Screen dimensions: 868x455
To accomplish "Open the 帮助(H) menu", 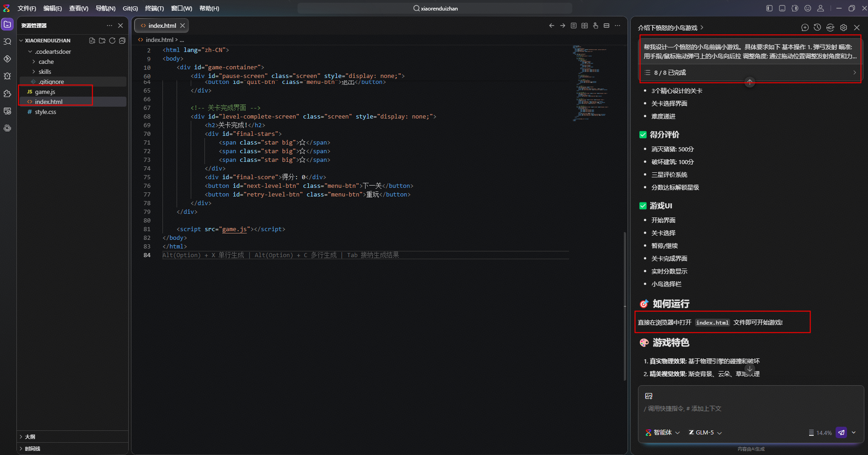I will click(209, 8).
